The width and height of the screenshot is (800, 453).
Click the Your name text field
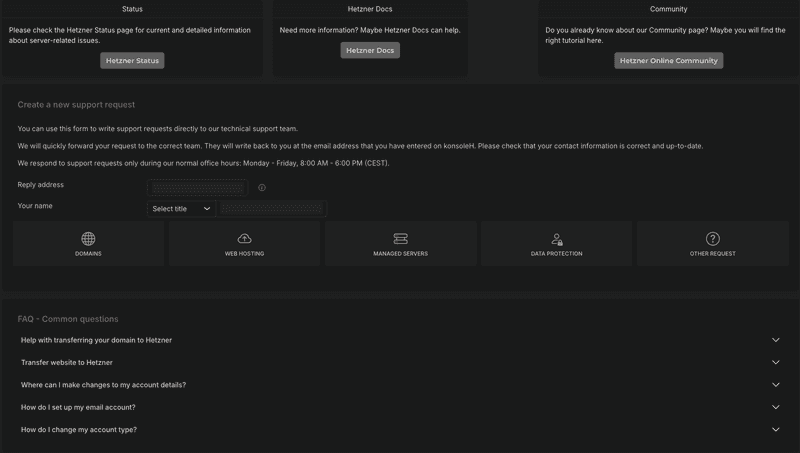[x=273, y=209]
